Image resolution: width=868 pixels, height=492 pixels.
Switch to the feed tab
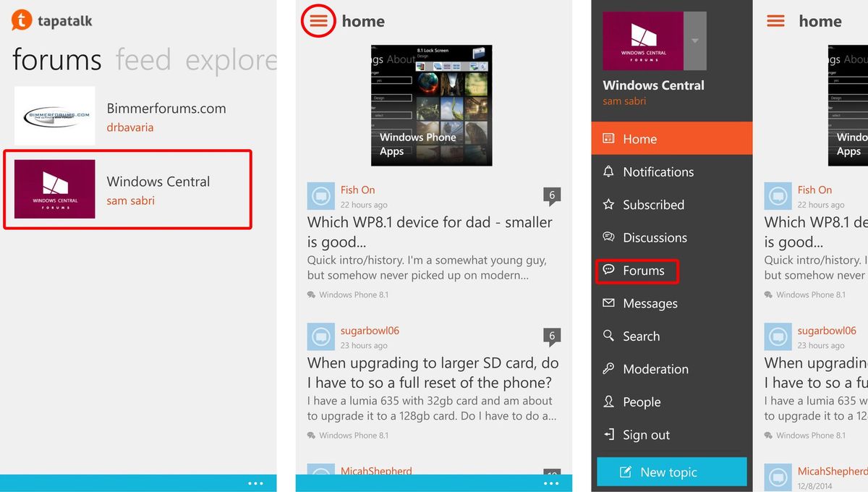pyautogui.click(x=144, y=60)
